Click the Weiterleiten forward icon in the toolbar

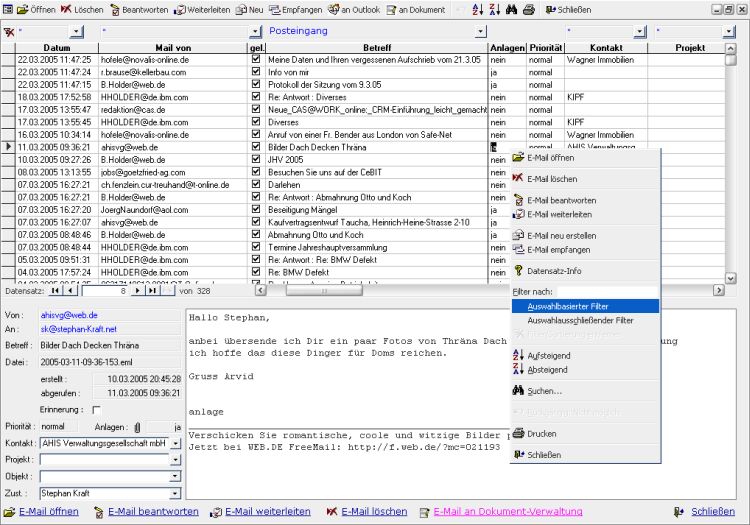point(180,9)
